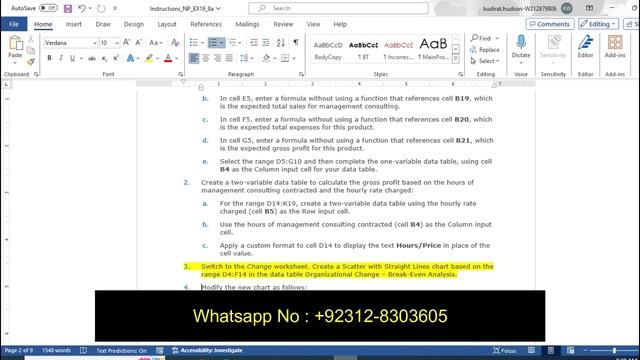The width and height of the screenshot is (640, 360).
Task: Click the Decrease Indent icon
Action: pos(254,42)
